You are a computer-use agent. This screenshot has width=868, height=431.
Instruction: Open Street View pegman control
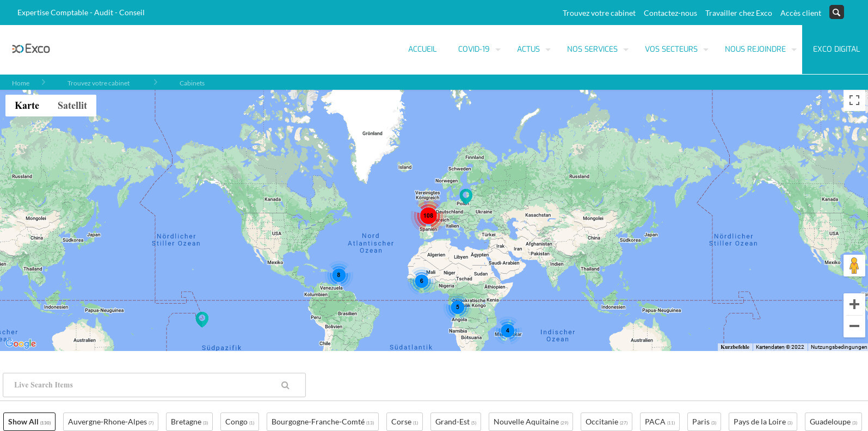click(854, 266)
